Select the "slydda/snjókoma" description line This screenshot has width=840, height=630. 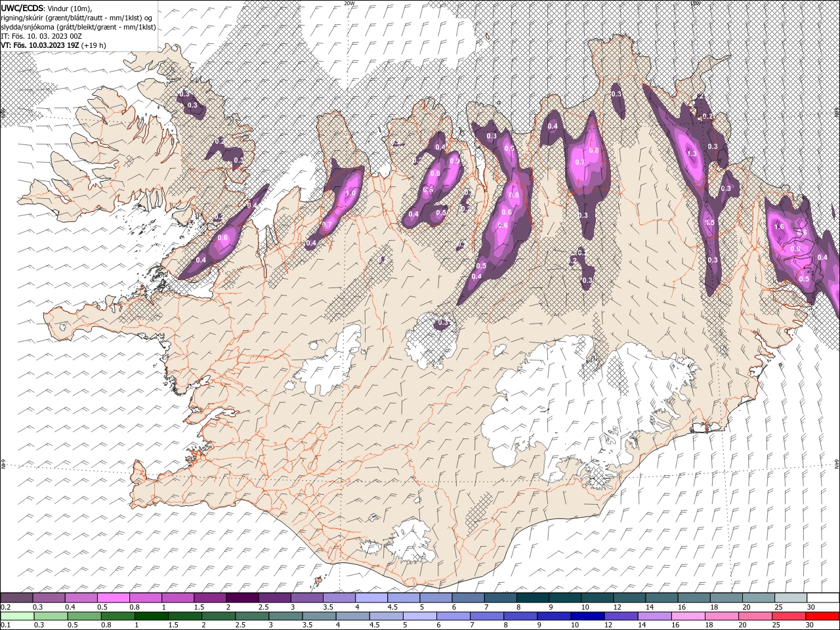78,26
